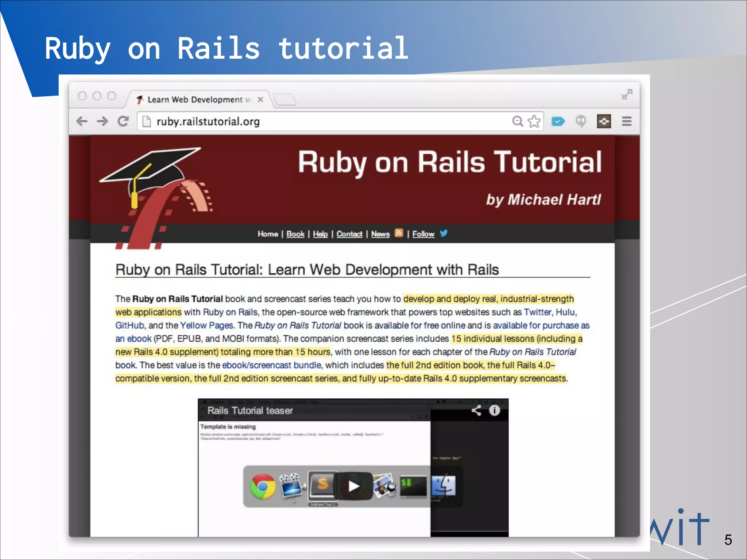Click the 'by Michael Hartl' byline

tap(543, 200)
